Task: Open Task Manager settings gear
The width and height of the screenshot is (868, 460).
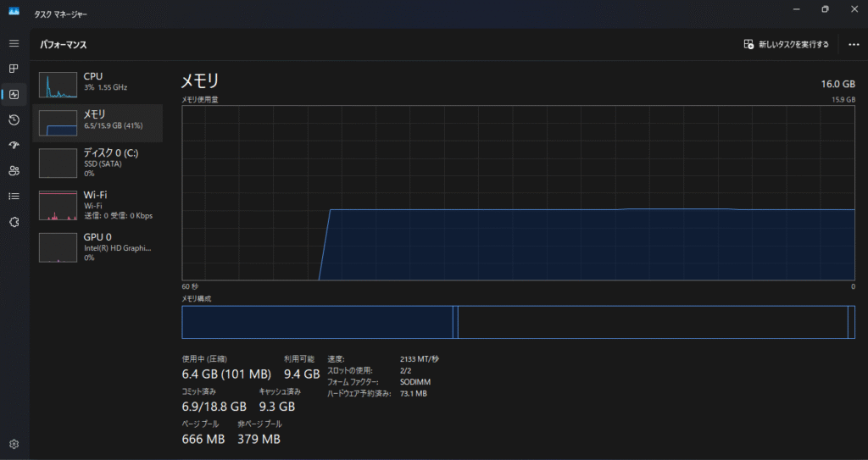Action: click(x=14, y=444)
